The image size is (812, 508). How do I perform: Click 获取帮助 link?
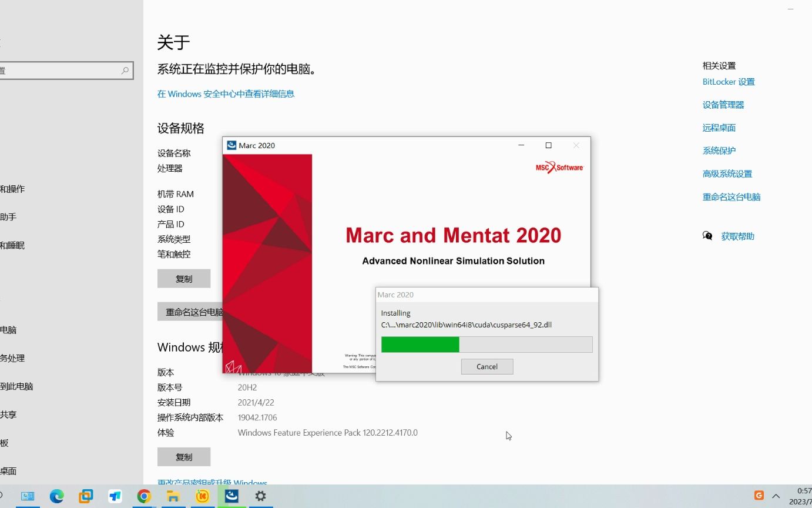(x=738, y=236)
